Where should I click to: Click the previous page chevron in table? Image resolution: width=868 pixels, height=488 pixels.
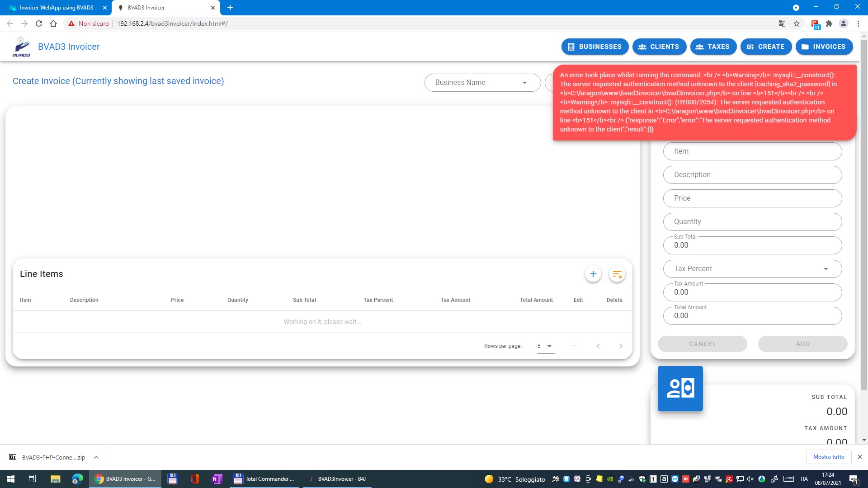coord(598,346)
